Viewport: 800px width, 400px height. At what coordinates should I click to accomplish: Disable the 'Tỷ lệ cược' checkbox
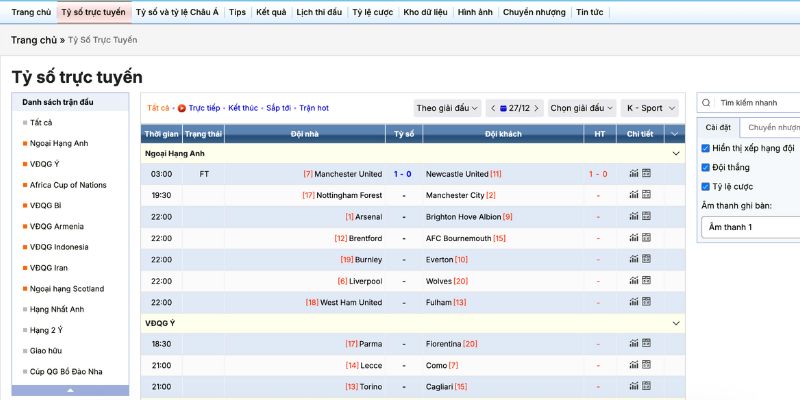point(706,186)
